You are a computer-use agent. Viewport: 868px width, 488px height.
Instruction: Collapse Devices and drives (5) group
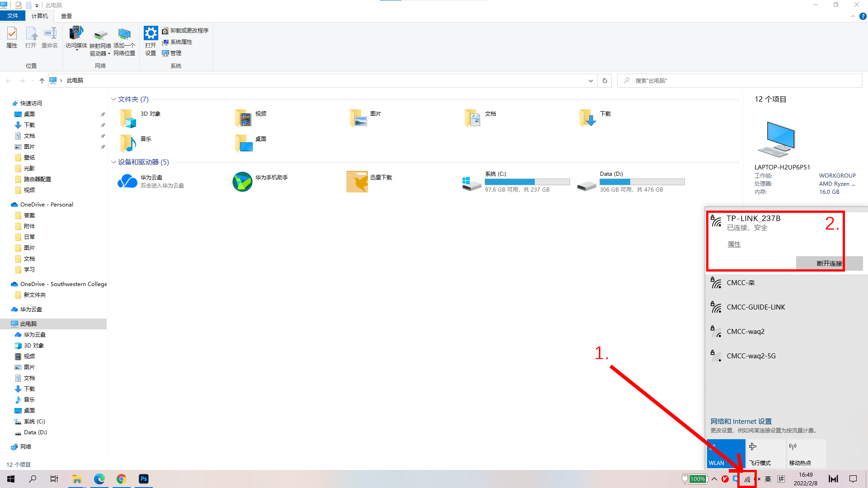point(113,162)
